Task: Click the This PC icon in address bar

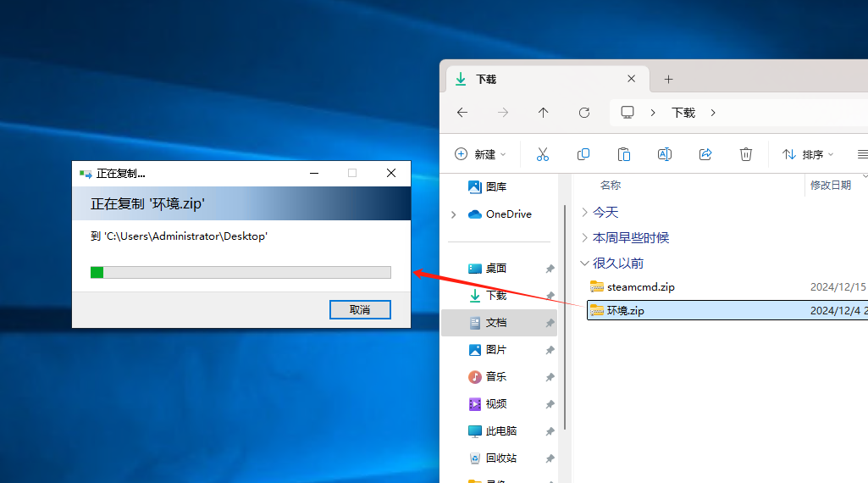Action: pyautogui.click(x=628, y=113)
